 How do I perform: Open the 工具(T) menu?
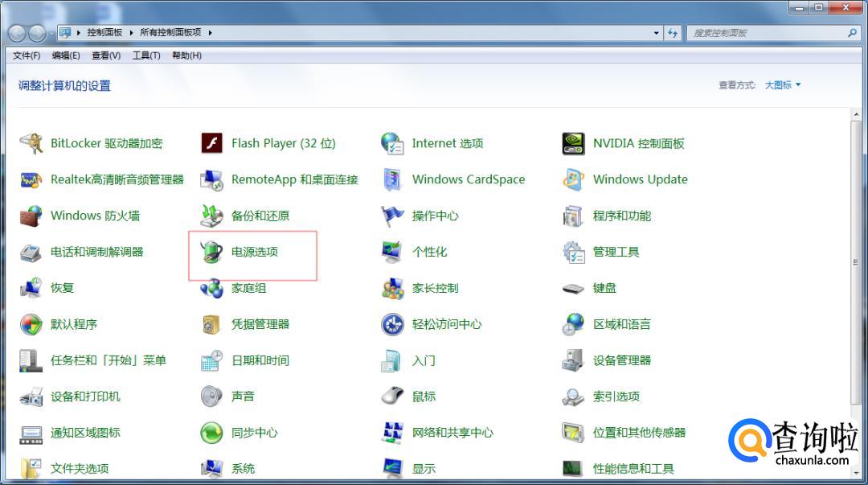click(146, 55)
